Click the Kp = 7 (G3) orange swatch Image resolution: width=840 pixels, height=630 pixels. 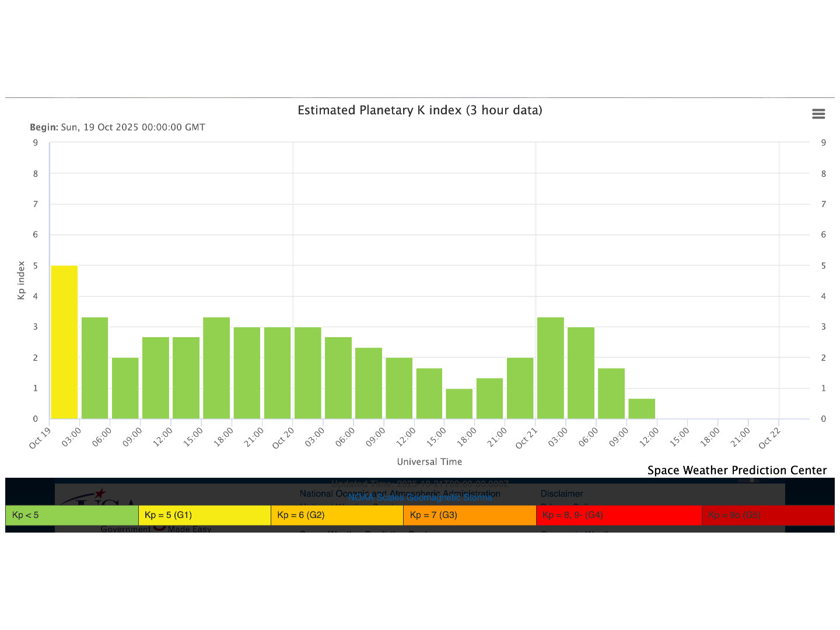[x=469, y=515]
